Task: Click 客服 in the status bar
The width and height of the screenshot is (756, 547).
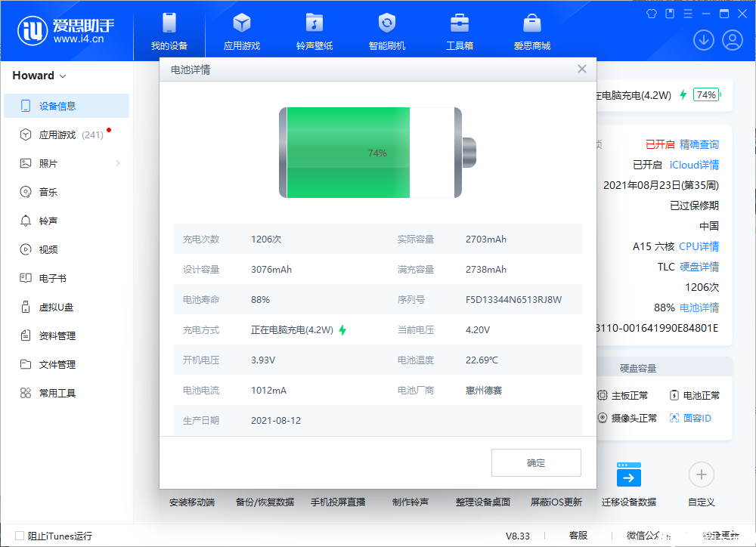Action: pyautogui.click(x=578, y=536)
